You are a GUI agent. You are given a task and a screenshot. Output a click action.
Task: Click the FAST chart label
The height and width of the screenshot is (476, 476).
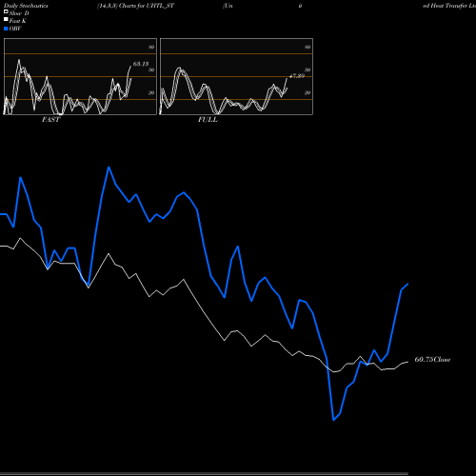tap(50, 120)
